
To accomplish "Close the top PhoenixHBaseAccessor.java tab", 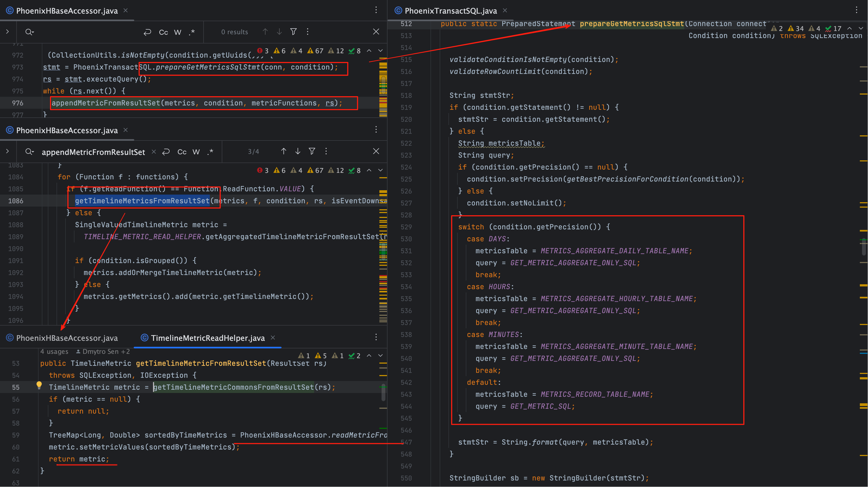I will click(125, 10).
